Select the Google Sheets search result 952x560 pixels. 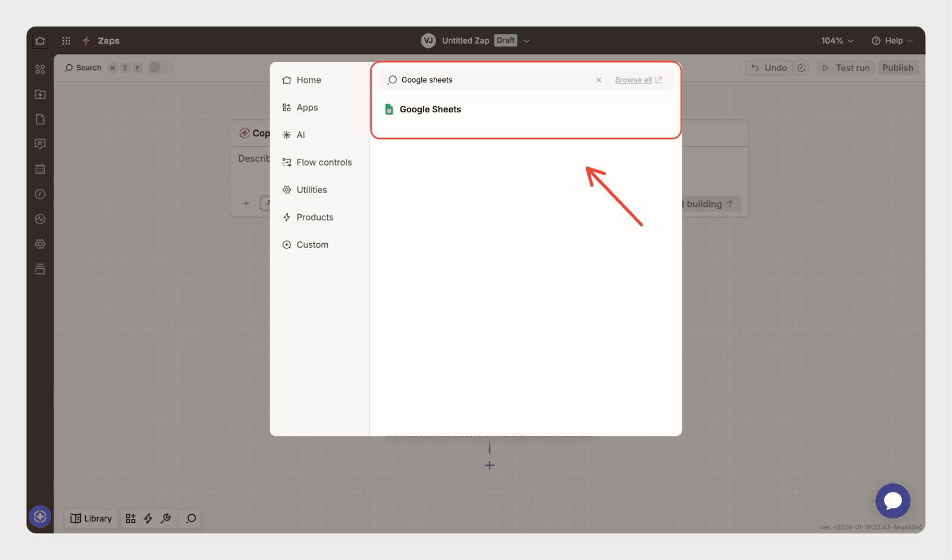pos(430,109)
